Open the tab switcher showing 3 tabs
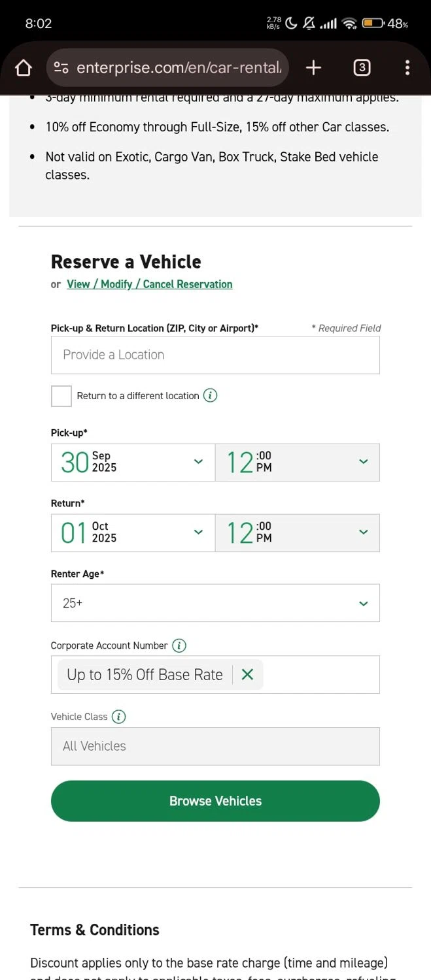This screenshot has width=431, height=980. [x=362, y=67]
